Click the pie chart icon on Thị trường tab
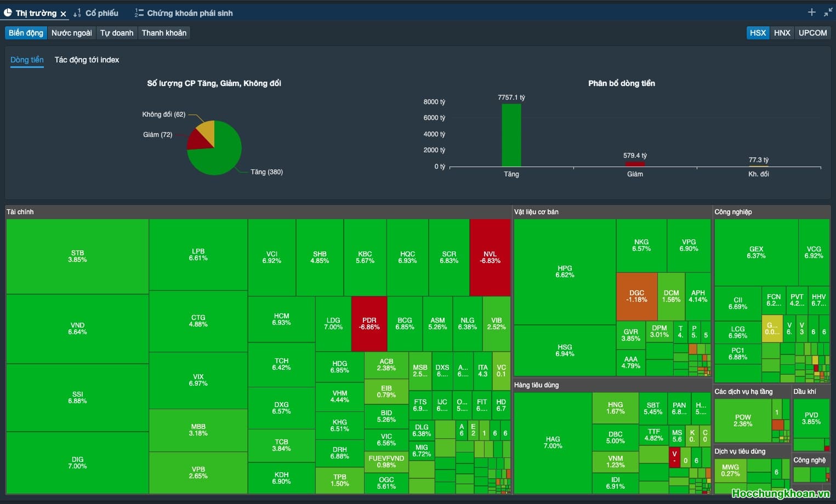Viewport: 836px width, 504px height. (8, 13)
